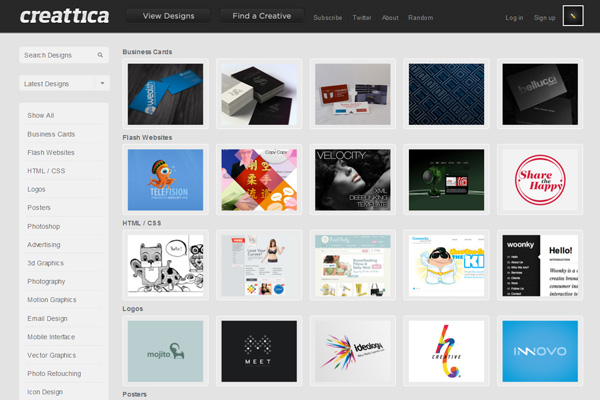Open the Business Cards section heading
This screenshot has height=400, width=600.
tap(147, 52)
